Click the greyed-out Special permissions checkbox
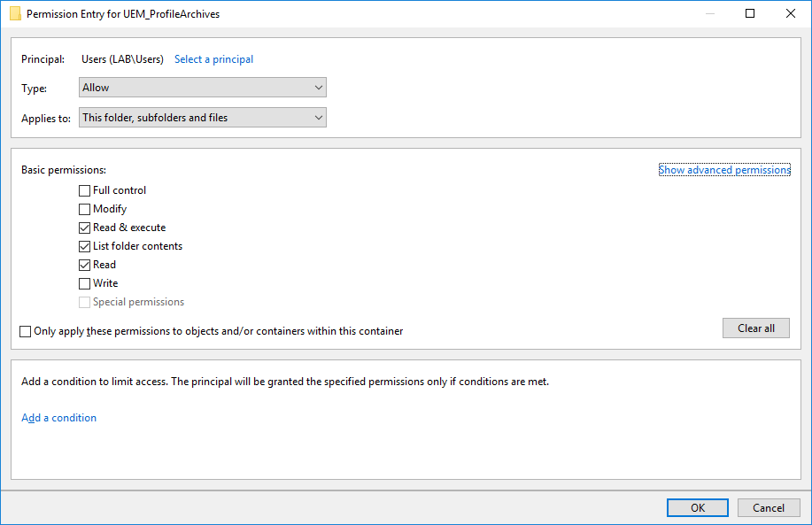 (x=85, y=302)
